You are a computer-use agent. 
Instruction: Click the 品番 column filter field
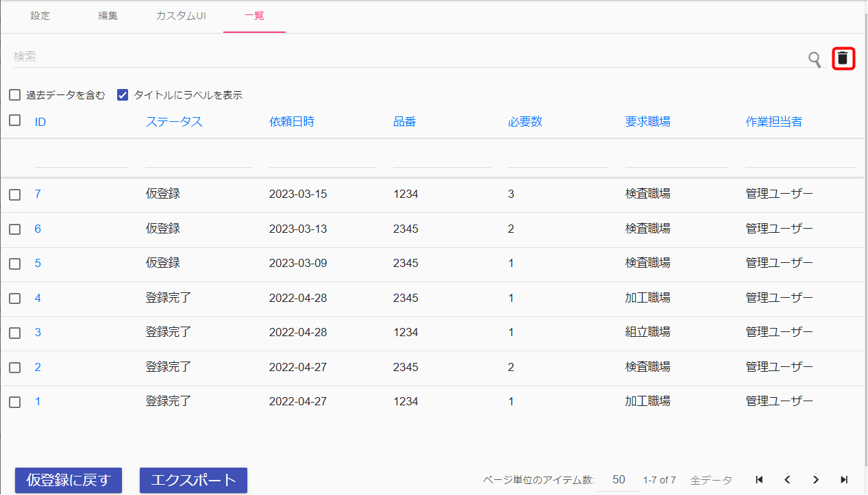[441, 157]
